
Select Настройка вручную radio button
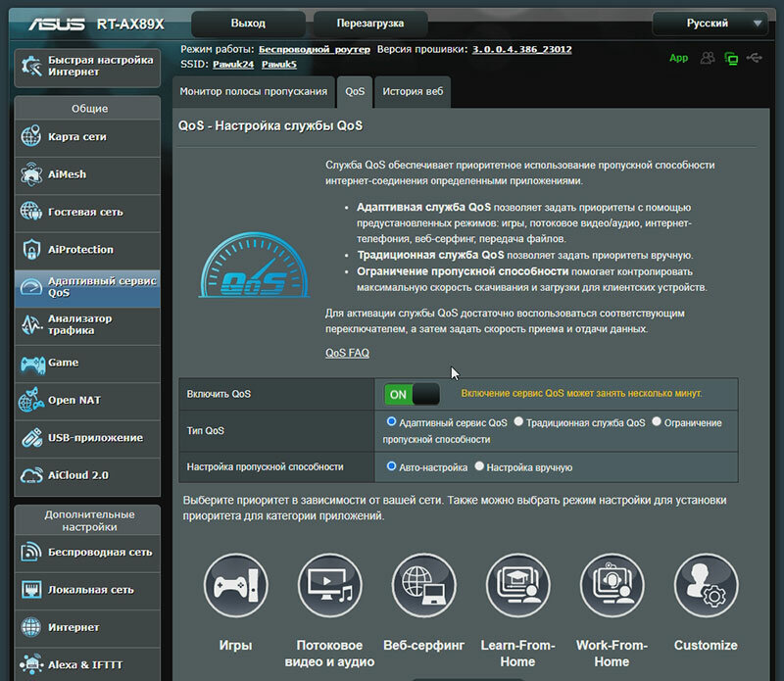[x=479, y=466]
